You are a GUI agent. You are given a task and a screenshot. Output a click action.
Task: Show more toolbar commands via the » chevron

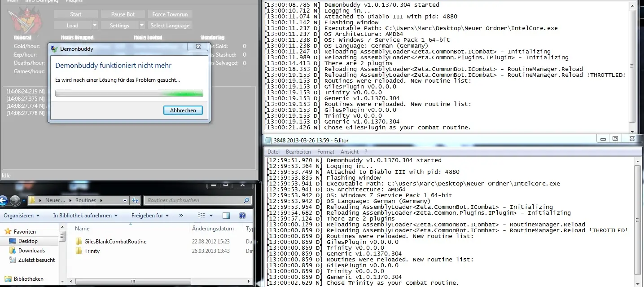point(181,216)
